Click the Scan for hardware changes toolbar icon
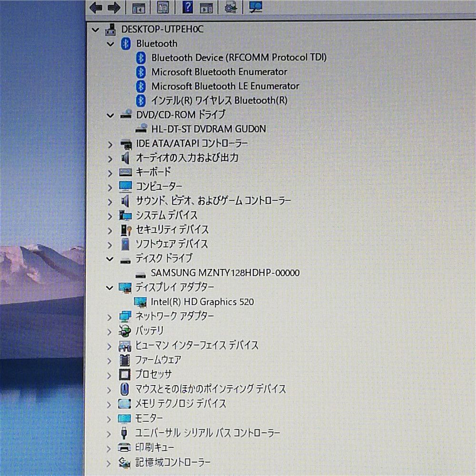476x476 pixels. [x=255, y=7]
